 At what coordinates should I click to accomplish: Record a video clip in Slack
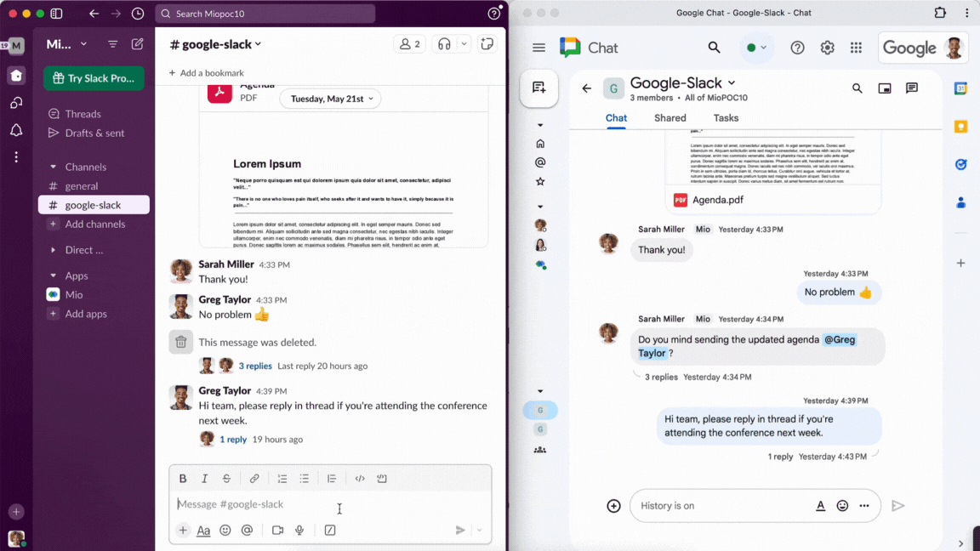point(277,531)
